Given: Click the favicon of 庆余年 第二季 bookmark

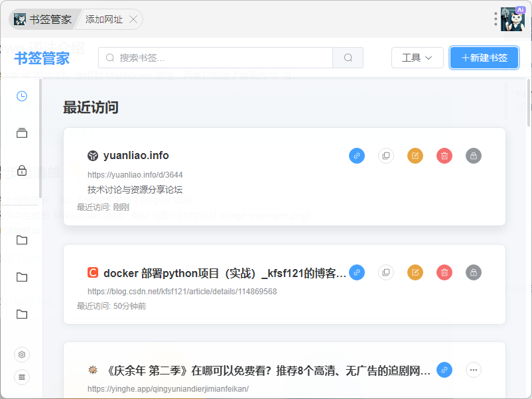Looking at the screenshot, I should (93, 370).
